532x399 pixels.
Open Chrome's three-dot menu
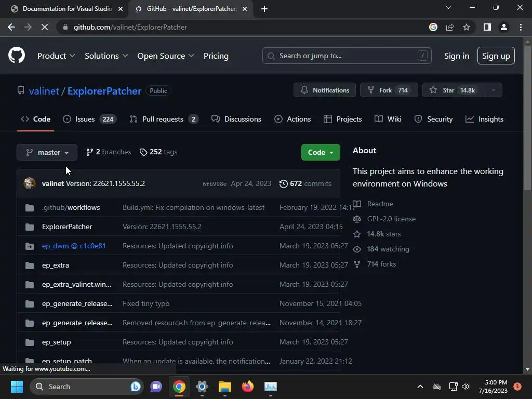click(521, 27)
